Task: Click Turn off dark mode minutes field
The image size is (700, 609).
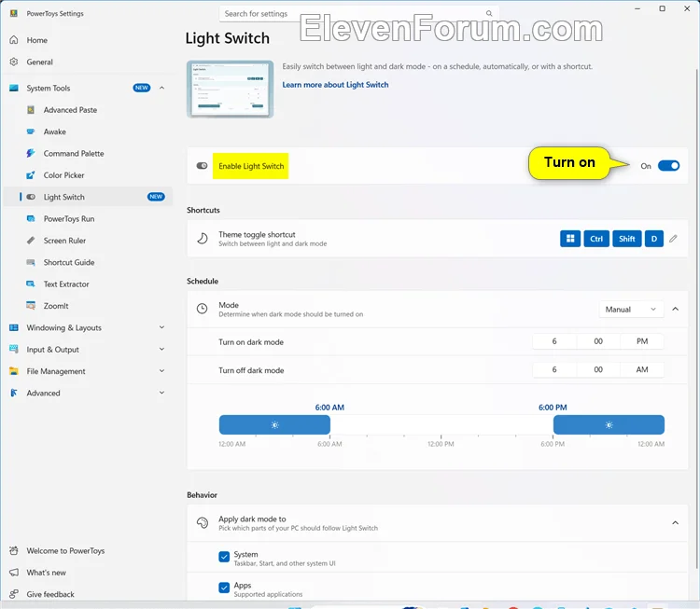Action: point(598,369)
